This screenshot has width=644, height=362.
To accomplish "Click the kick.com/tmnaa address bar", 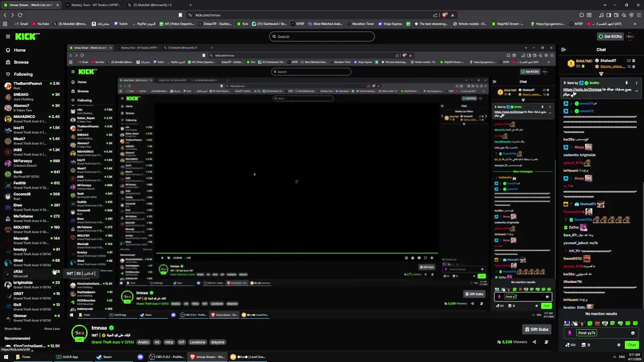I will (312, 15).
